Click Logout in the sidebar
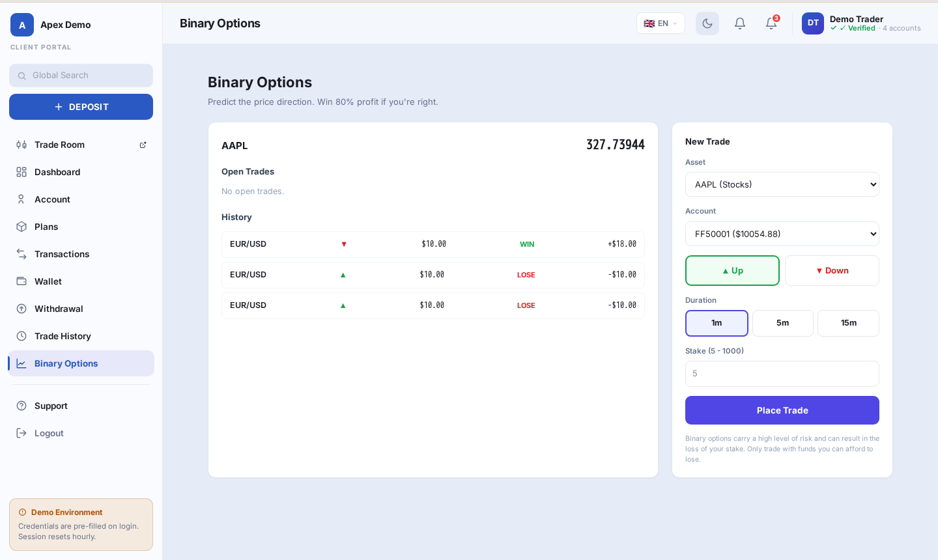938x560 pixels. tap(81, 433)
